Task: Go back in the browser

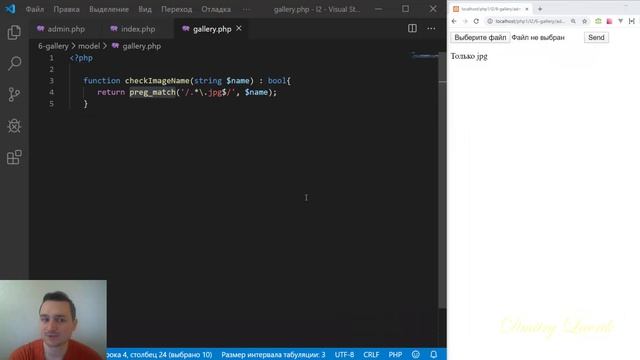Action: pyautogui.click(x=454, y=21)
